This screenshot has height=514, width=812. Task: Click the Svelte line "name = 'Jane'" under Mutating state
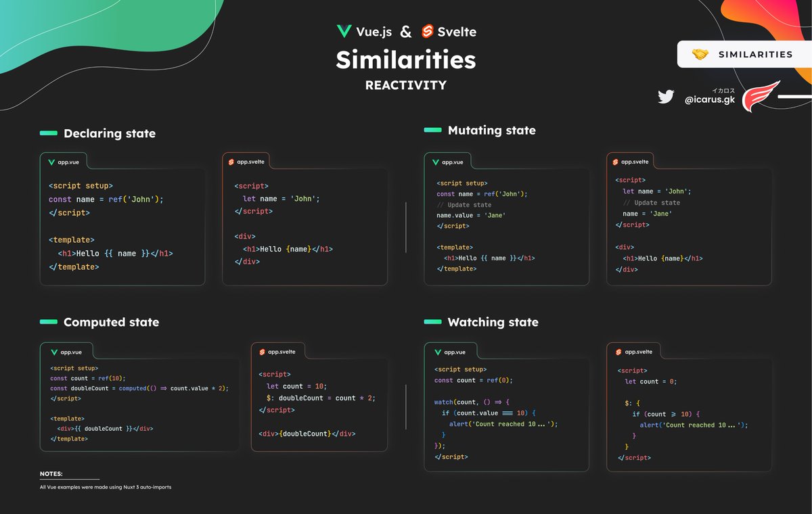pyautogui.click(x=648, y=214)
